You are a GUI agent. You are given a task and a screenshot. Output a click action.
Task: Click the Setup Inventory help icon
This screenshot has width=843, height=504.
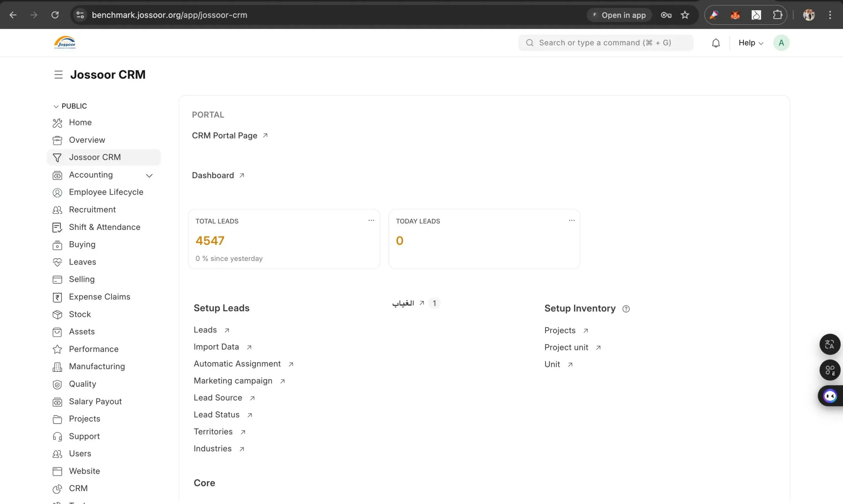[x=626, y=309]
